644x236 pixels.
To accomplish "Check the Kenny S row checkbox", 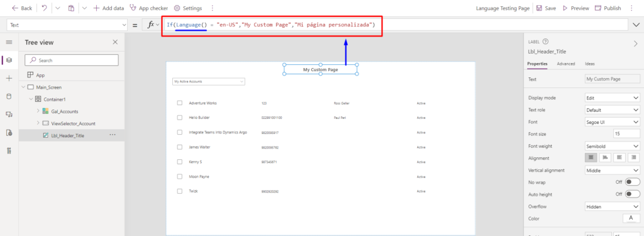I will 179,162.
